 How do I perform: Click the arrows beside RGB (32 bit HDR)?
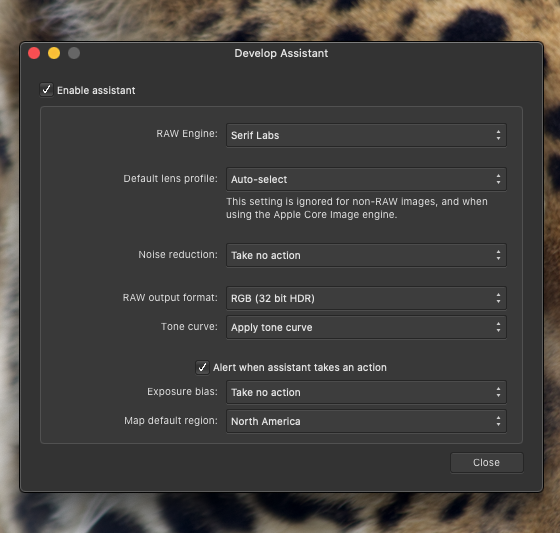coord(498,298)
